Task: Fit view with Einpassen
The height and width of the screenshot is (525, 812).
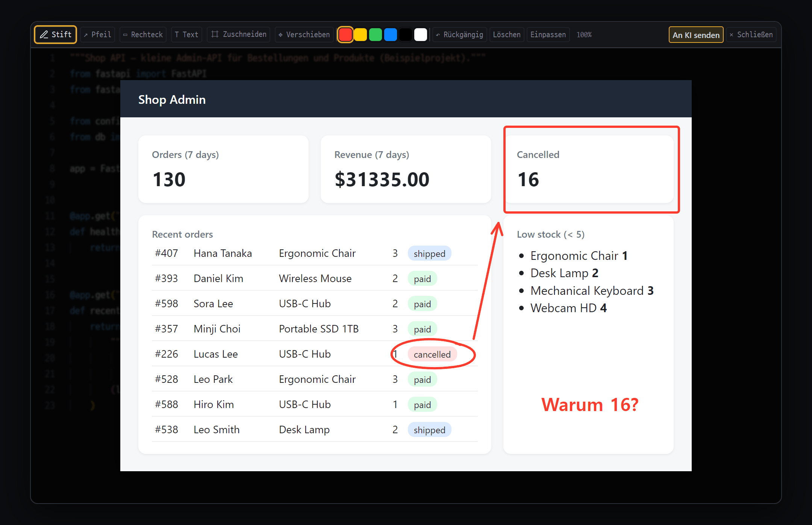Action: pos(548,35)
